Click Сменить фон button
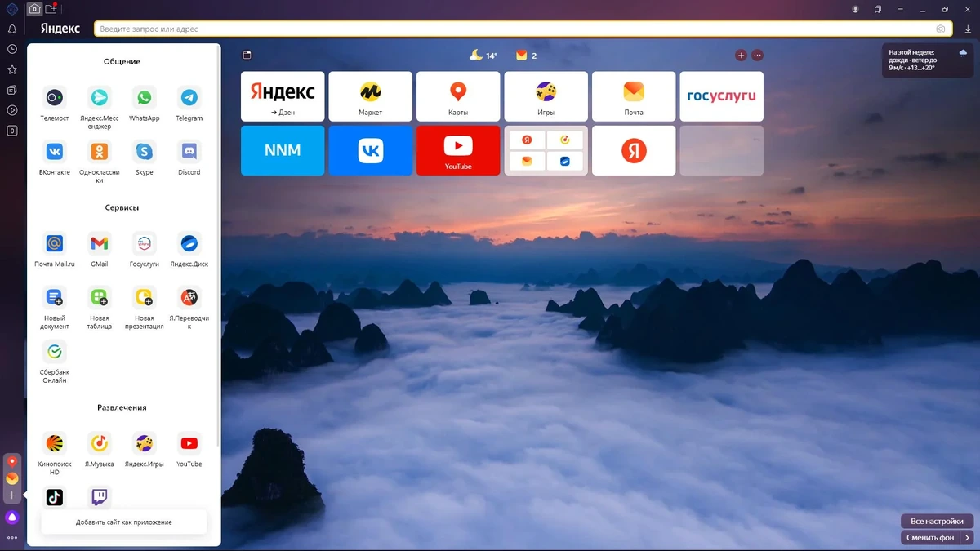This screenshot has width=980, height=551. [x=930, y=538]
